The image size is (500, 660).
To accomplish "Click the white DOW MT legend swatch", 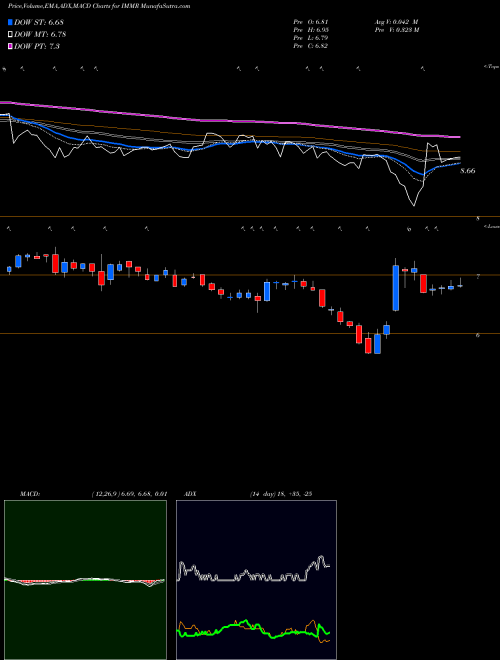I will pos(10,35).
